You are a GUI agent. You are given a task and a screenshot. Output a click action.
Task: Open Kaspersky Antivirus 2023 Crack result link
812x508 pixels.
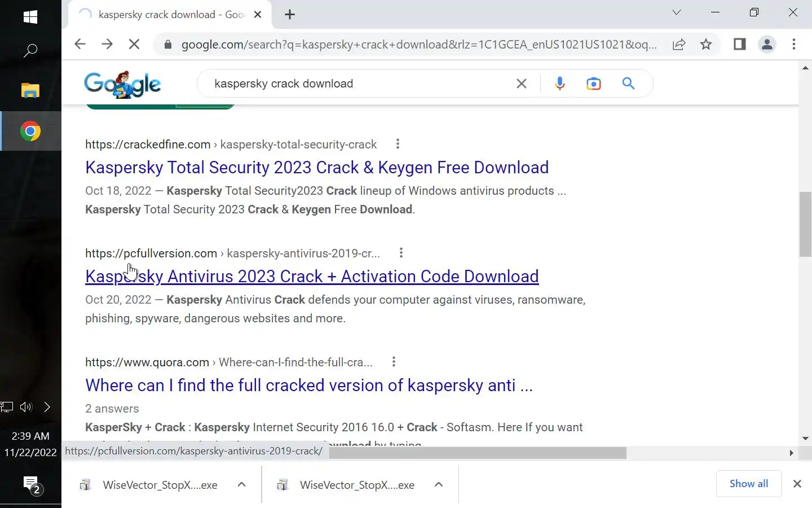tap(312, 277)
